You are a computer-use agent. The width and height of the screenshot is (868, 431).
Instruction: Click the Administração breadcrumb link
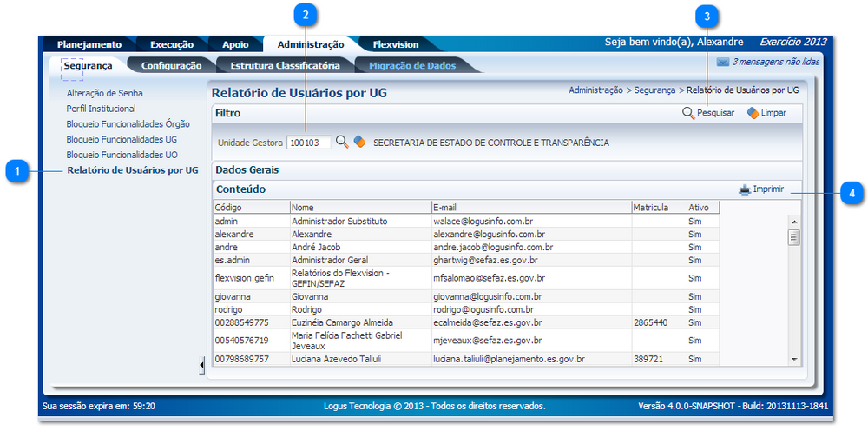595,90
